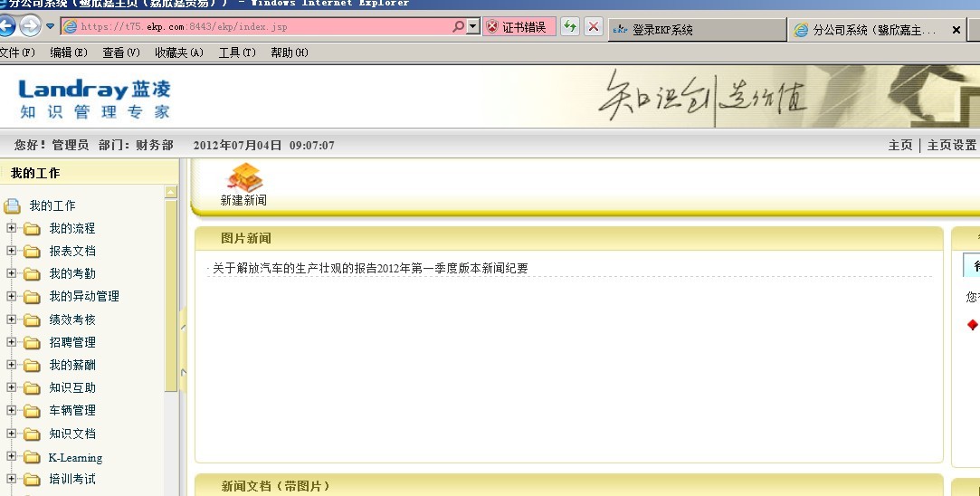Click the red diamond bullet icon

(x=973, y=324)
